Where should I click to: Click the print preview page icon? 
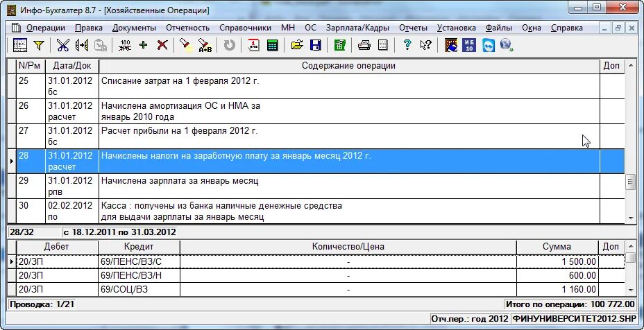383,45
